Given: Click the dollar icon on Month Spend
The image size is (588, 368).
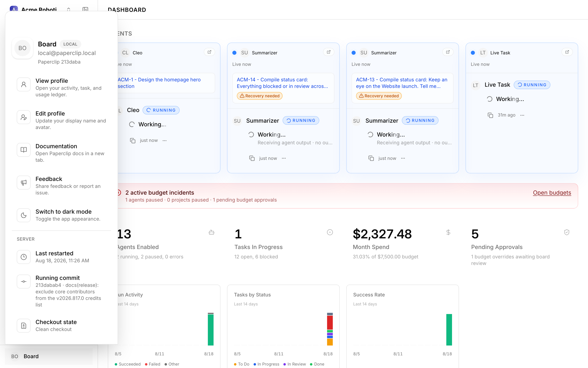Looking at the screenshot, I should click(448, 232).
